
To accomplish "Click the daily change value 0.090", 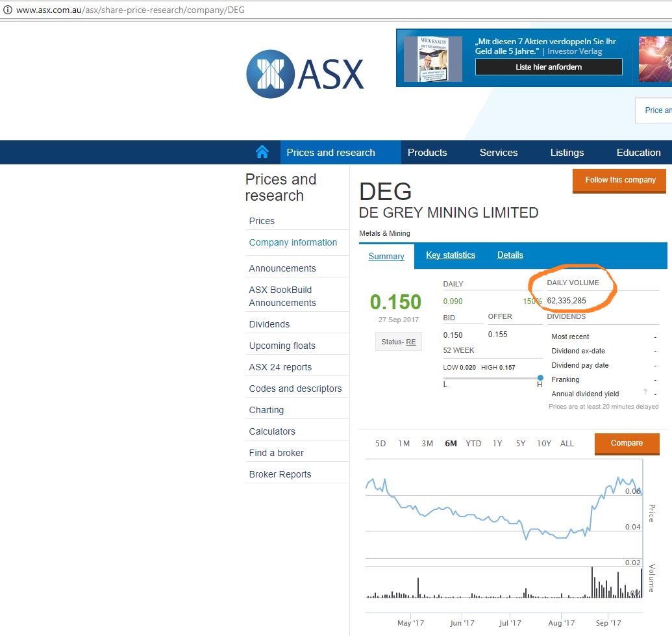I will tap(453, 301).
